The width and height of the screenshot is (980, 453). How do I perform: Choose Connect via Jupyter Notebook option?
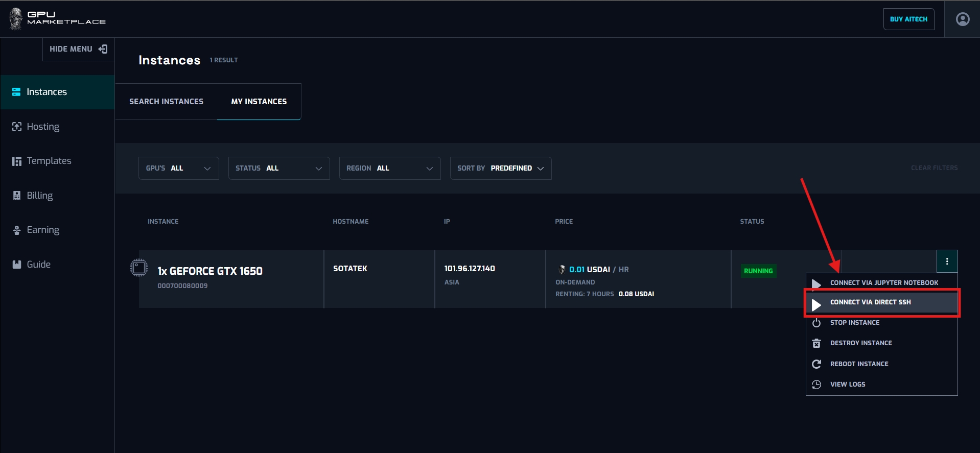[883, 283]
